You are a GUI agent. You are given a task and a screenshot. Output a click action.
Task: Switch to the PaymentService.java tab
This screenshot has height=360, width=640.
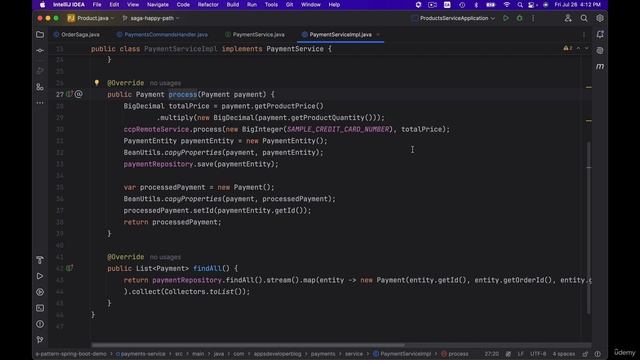click(255, 35)
